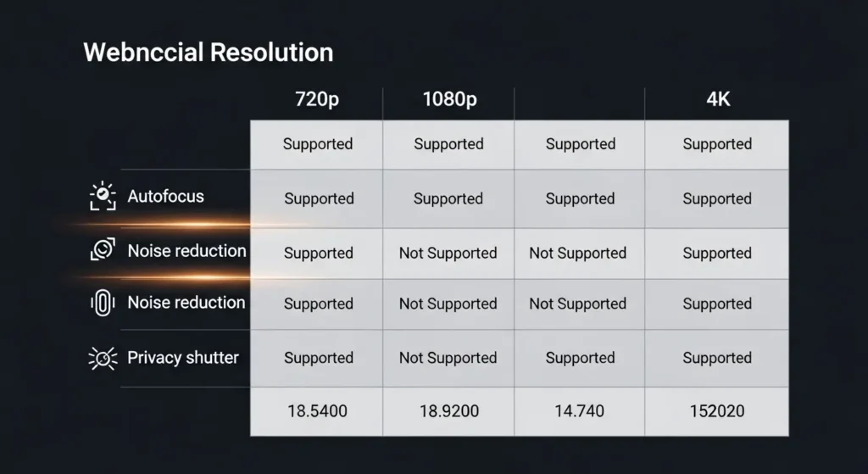The image size is (868, 474).
Task: Select Autofocus 1080p Supported cell
Action: tap(448, 198)
